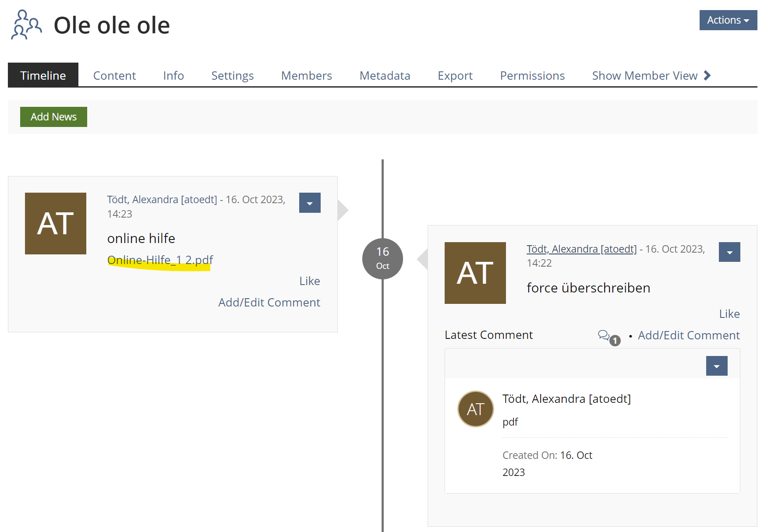Open the Members tab
The height and width of the screenshot is (532, 764).
(x=306, y=75)
